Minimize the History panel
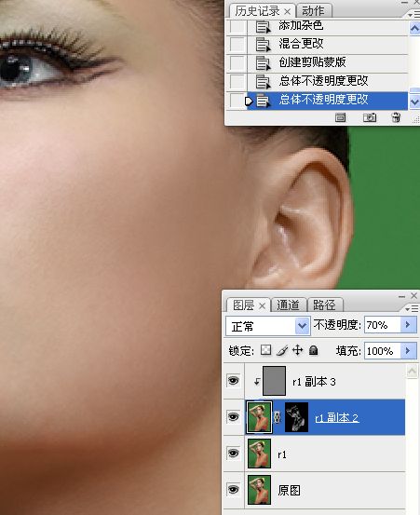 click(404, 3)
